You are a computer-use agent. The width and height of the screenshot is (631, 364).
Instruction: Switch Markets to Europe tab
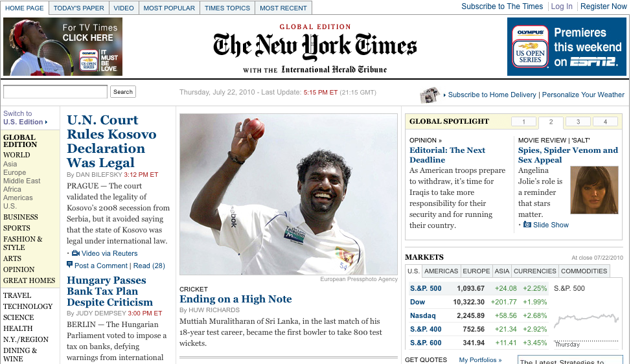pos(476,271)
